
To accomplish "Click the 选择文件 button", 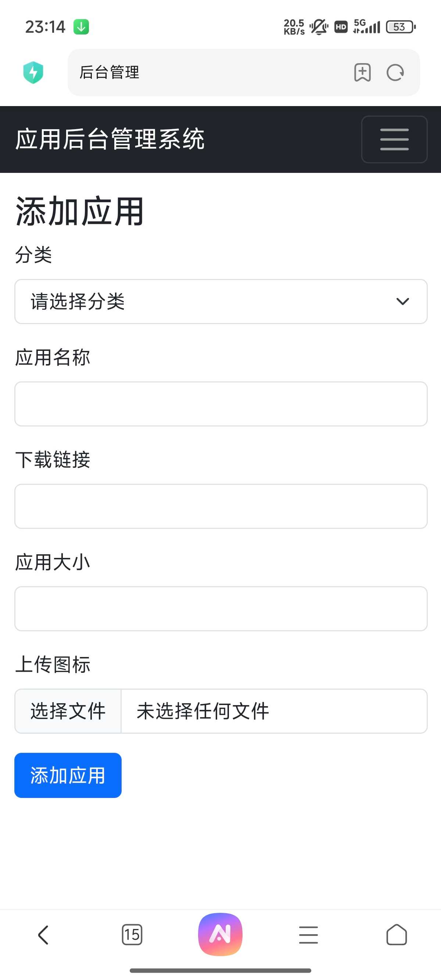I will point(68,711).
